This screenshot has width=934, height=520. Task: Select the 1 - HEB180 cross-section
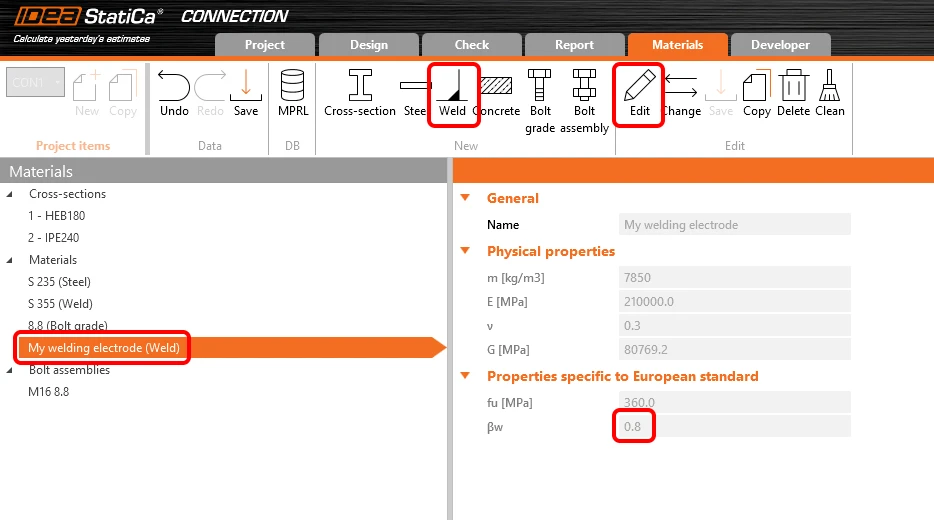click(x=57, y=216)
